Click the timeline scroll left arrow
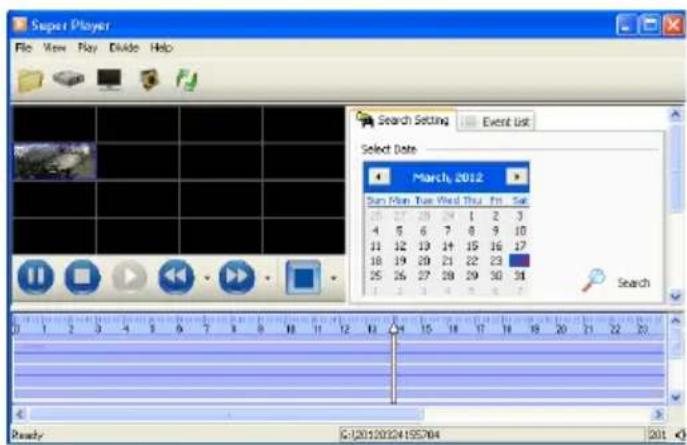The height and width of the screenshot is (445, 687). click(x=20, y=414)
